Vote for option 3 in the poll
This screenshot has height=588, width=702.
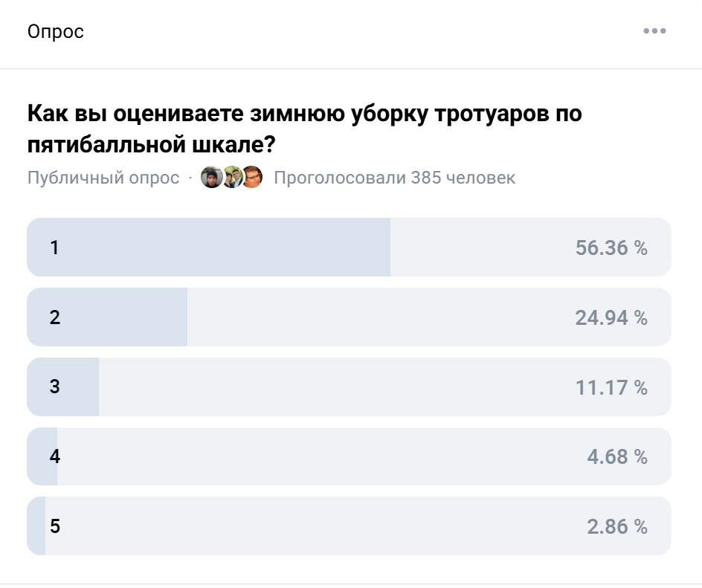[350, 387]
